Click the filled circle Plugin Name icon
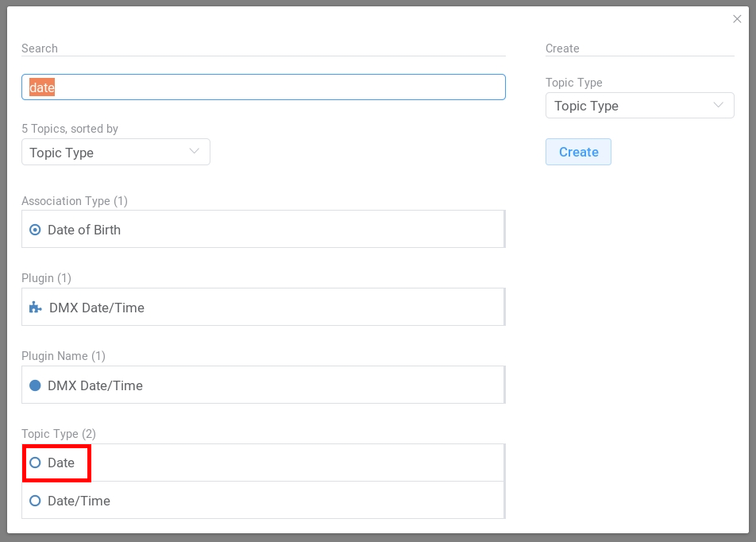The height and width of the screenshot is (542, 756). [35, 385]
